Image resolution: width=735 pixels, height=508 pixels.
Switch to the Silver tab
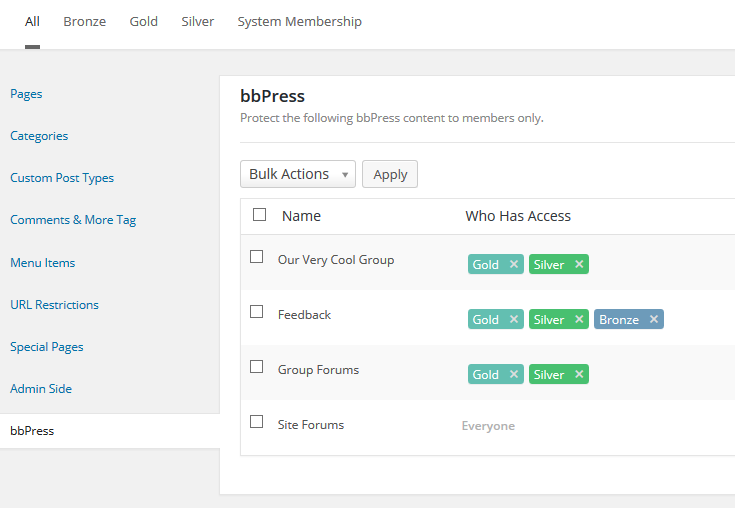[x=197, y=22]
